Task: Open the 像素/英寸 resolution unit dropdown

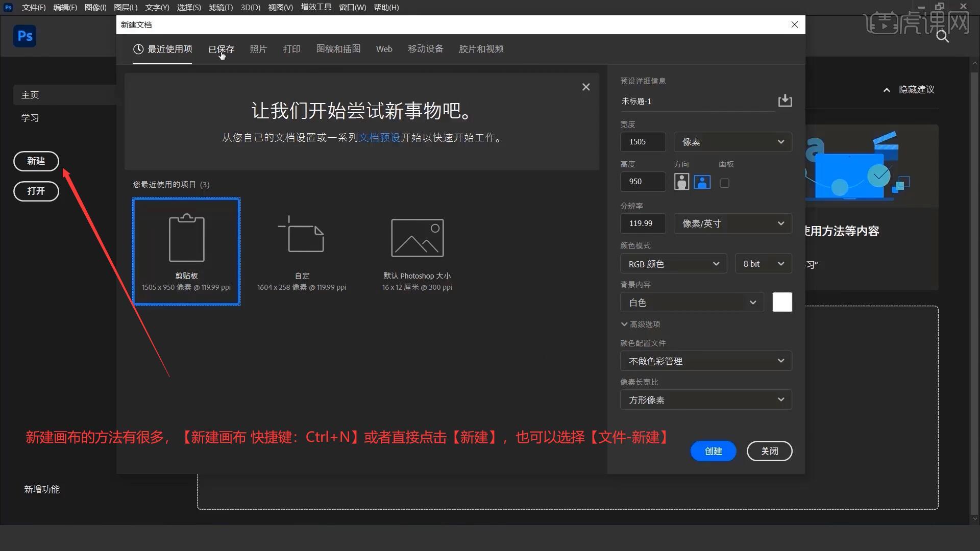Action: pyautogui.click(x=732, y=223)
